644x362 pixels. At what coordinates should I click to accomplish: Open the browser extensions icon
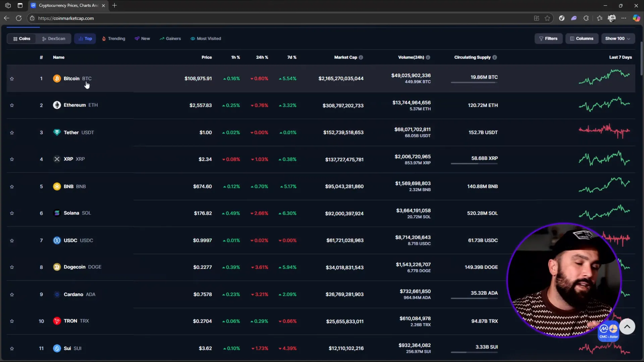coord(586,18)
